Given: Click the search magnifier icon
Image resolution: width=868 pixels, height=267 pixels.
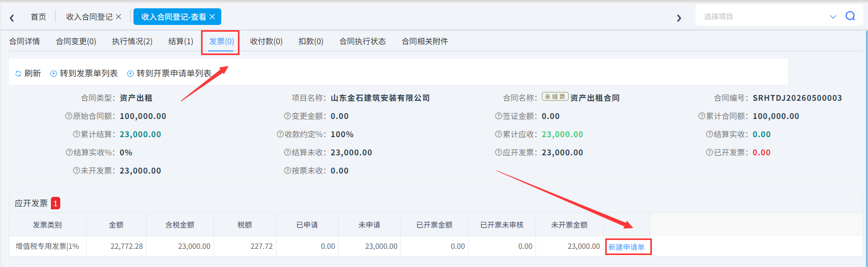Looking at the screenshot, I should [x=850, y=16].
